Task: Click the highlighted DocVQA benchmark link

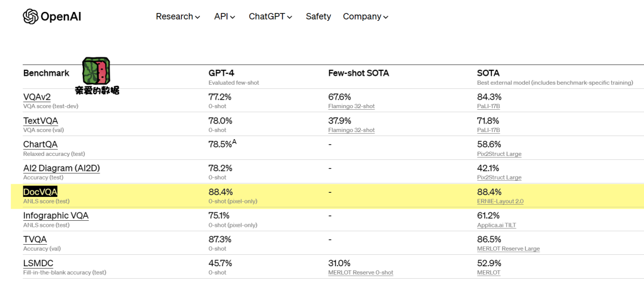Action: [x=40, y=192]
